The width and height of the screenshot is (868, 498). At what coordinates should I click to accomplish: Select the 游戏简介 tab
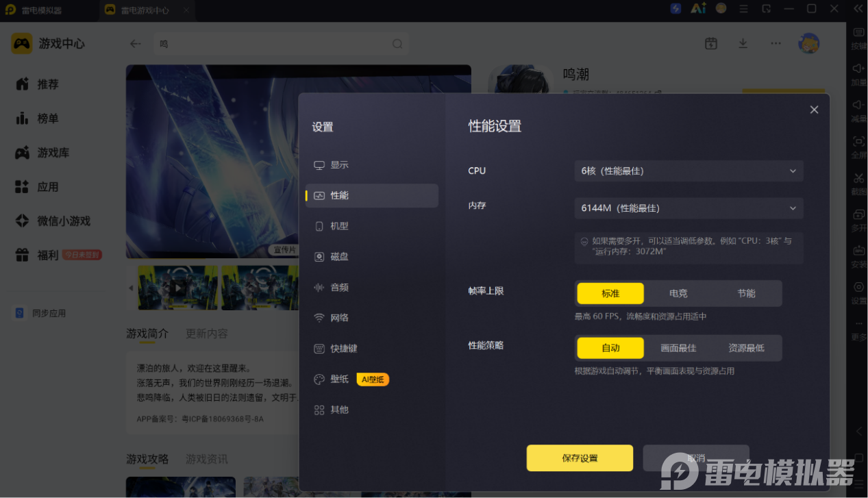pos(147,334)
